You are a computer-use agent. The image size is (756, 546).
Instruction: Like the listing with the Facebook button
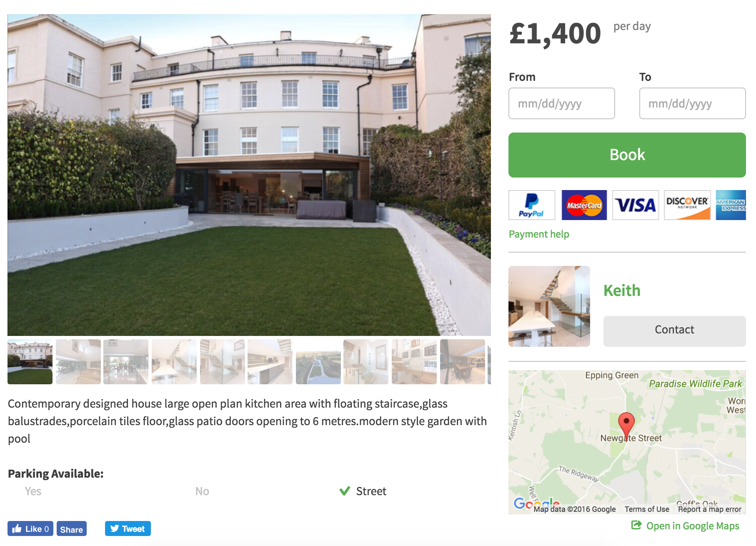30,528
